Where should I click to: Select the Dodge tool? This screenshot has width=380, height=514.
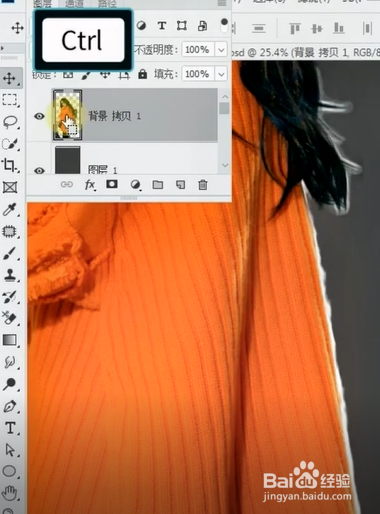(x=9, y=384)
